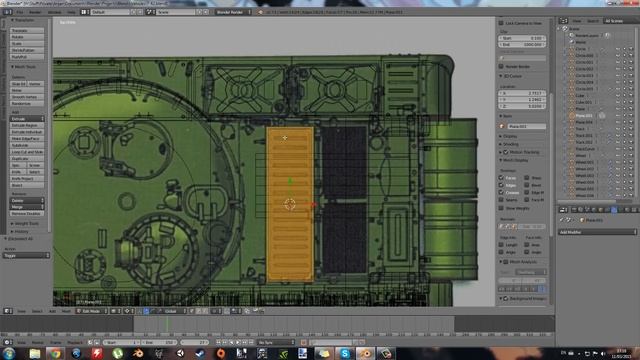Click Remove Doubles button
640x360 pixels.
pos(27,213)
